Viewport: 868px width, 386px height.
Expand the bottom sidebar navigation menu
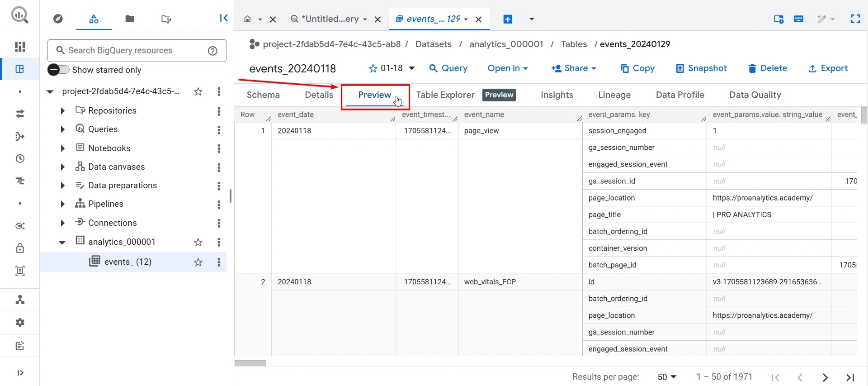(x=20, y=373)
